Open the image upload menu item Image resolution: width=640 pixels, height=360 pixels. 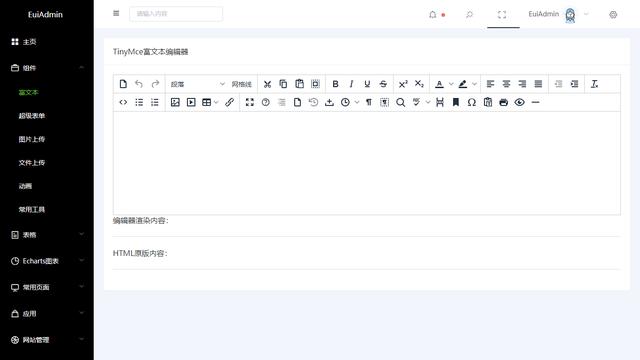coord(47,139)
